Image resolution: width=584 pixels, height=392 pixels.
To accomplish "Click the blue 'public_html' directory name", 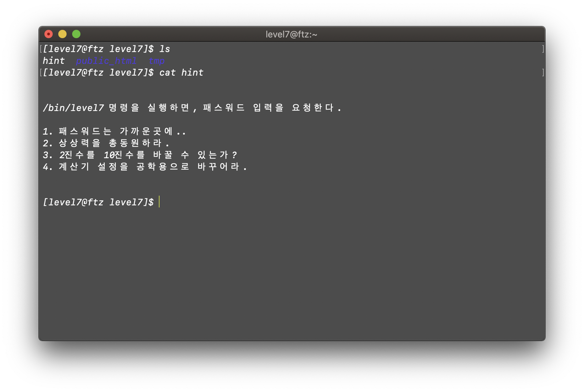I will pos(106,61).
